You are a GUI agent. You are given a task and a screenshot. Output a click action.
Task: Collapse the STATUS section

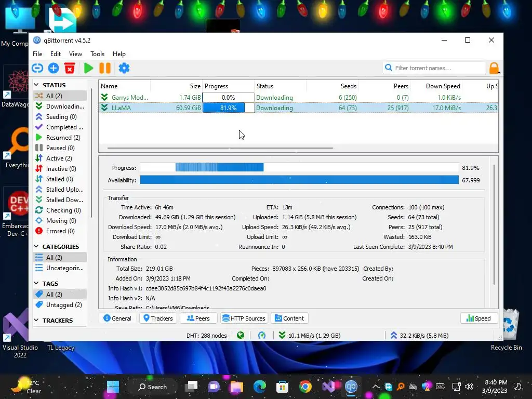[x=36, y=85]
